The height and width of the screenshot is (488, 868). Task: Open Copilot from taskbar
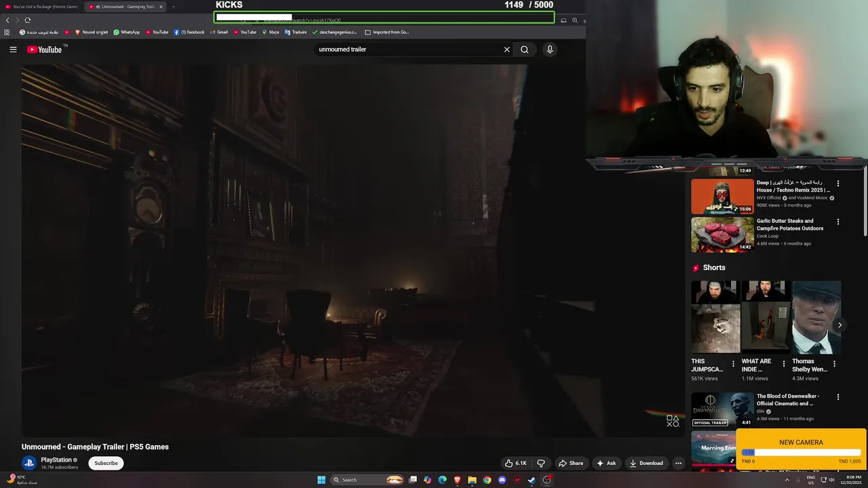(427, 480)
